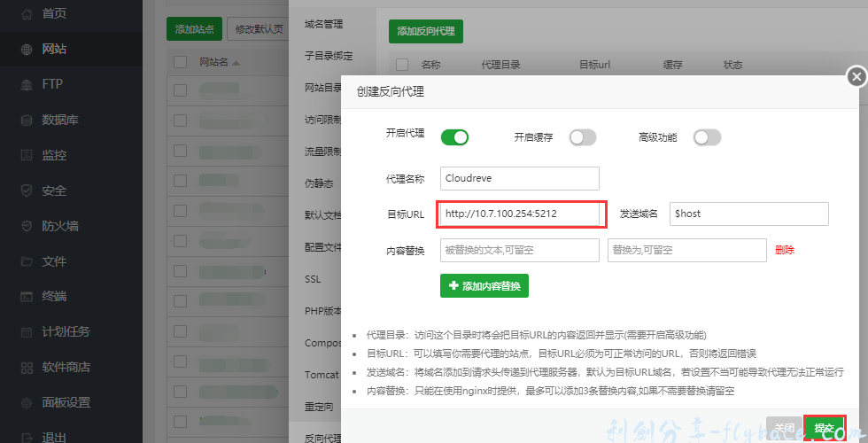Click the green 提交 button
Screen dimensions: 868x443
point(825,428)
